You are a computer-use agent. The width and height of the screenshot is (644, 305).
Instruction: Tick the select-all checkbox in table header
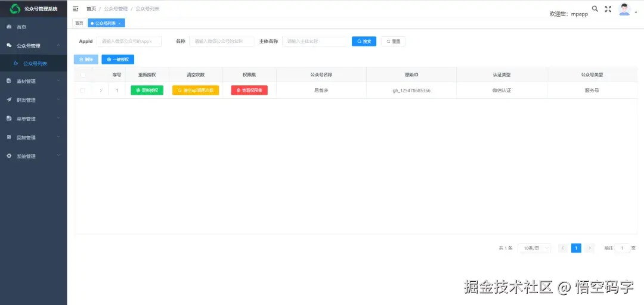click(82, 74)
